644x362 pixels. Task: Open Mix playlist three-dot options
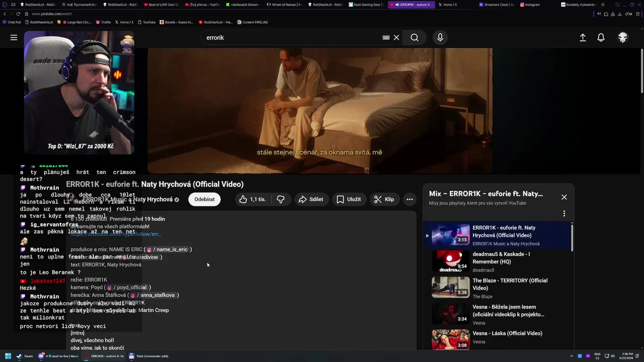point(564,214)
